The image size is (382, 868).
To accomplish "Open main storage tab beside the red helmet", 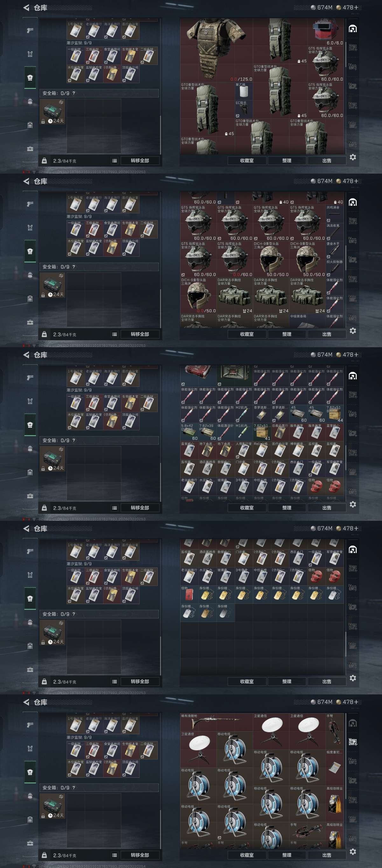I will [x=353, y=29].
